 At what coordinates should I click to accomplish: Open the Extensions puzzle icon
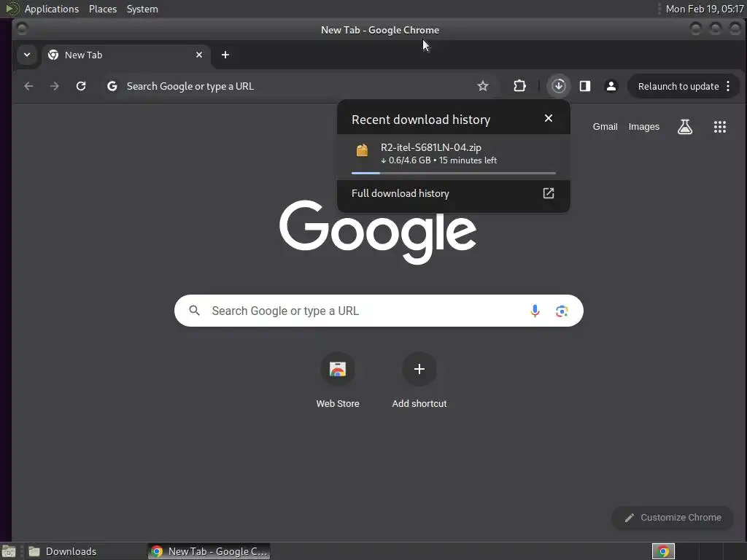[519, 86]
